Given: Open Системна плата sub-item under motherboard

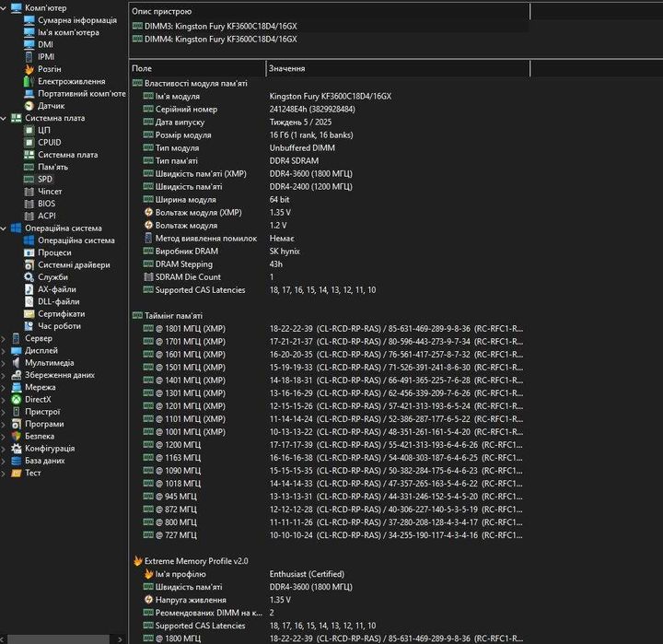Looking at the screenshot, I should 67,155.
